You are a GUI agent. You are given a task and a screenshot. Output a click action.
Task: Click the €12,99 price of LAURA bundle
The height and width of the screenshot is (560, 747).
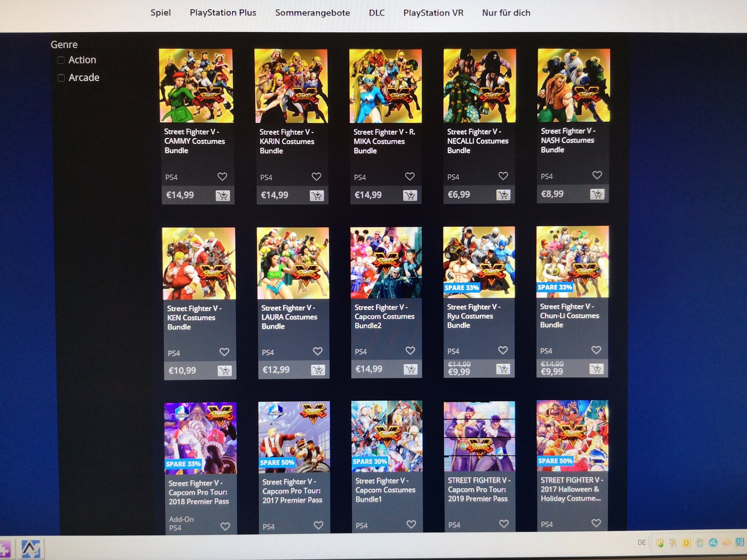[276, 370]
